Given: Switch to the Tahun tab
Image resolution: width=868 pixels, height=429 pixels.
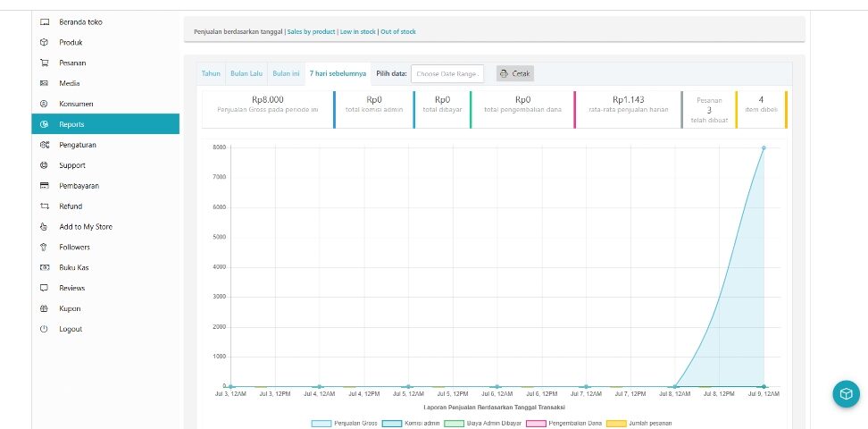Looking at the screenshot, I should coord(211,73).
